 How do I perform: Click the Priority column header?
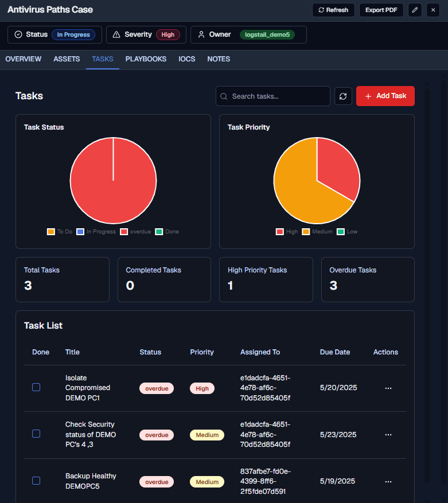202,352
